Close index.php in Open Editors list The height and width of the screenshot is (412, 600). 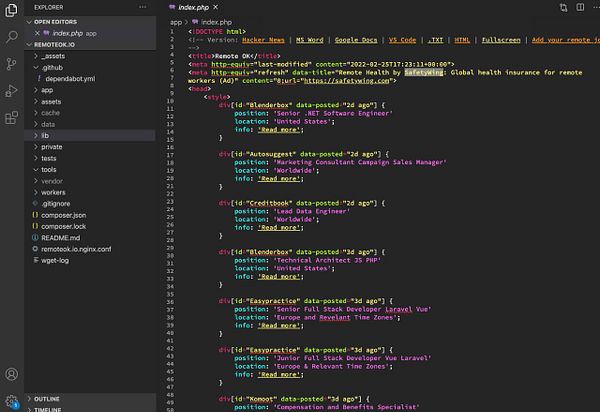click(x=37, y=33)
